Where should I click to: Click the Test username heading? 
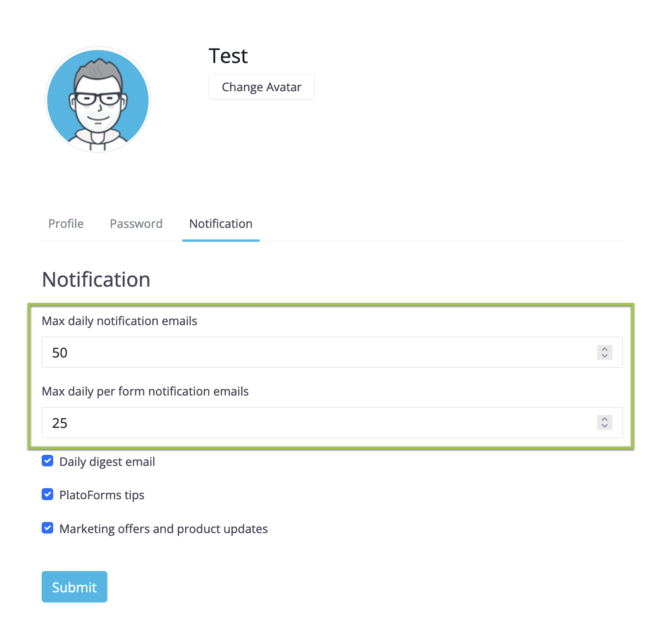point(228,56)
